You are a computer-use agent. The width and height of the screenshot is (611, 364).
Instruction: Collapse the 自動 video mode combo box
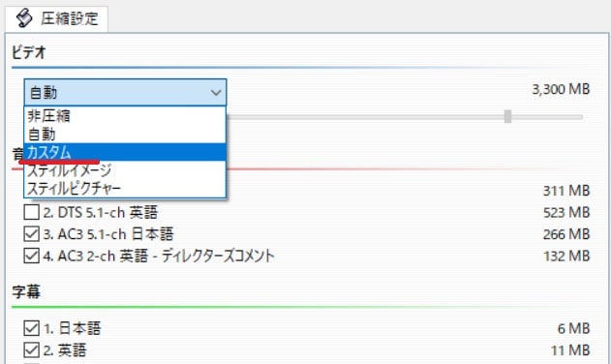(125, 92)
